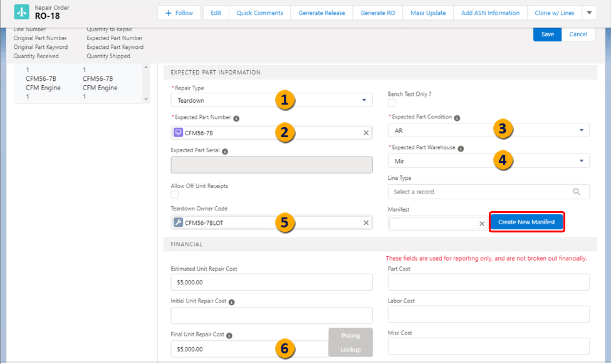This screenshot has width=611, height=364.
Task: Open the Repair Type dropdown
Action: point(271,100)
